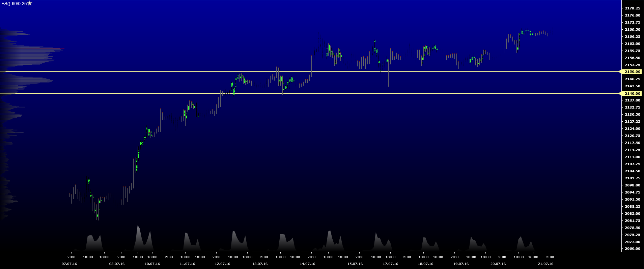Click the 2120.75 price axis label

(x=632, y=136)
